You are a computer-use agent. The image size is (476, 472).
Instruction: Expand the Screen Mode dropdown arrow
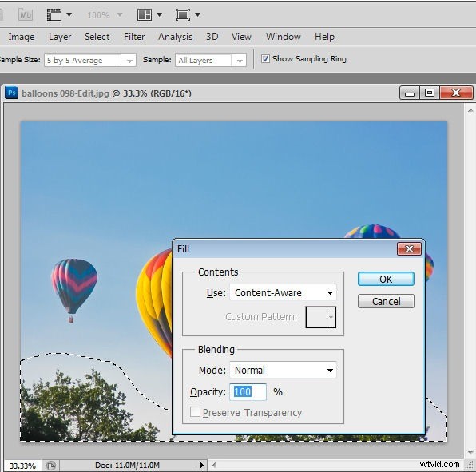pyautogui.click(x=197, y=14)
